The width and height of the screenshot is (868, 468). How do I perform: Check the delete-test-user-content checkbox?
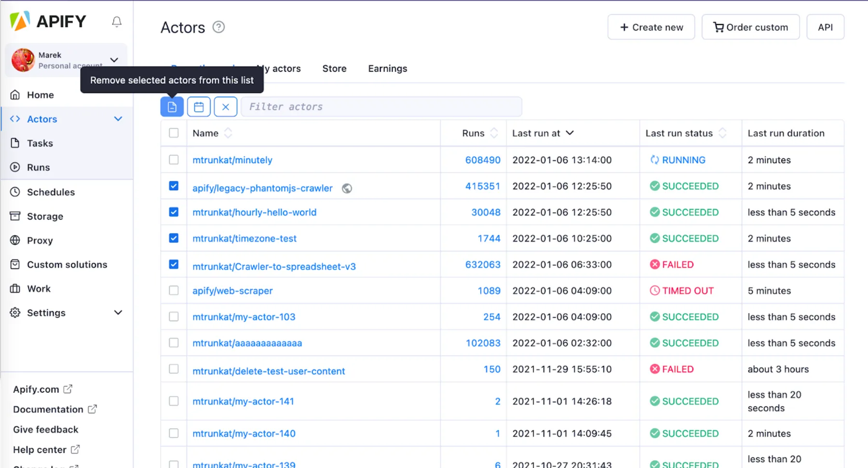pyautogui.click(x=174, y=369)
